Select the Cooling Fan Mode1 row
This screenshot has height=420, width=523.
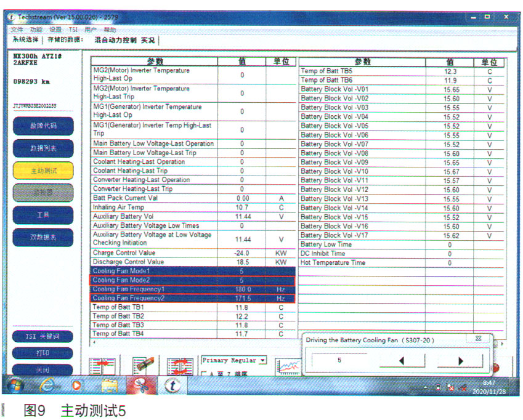click(193, 271)
